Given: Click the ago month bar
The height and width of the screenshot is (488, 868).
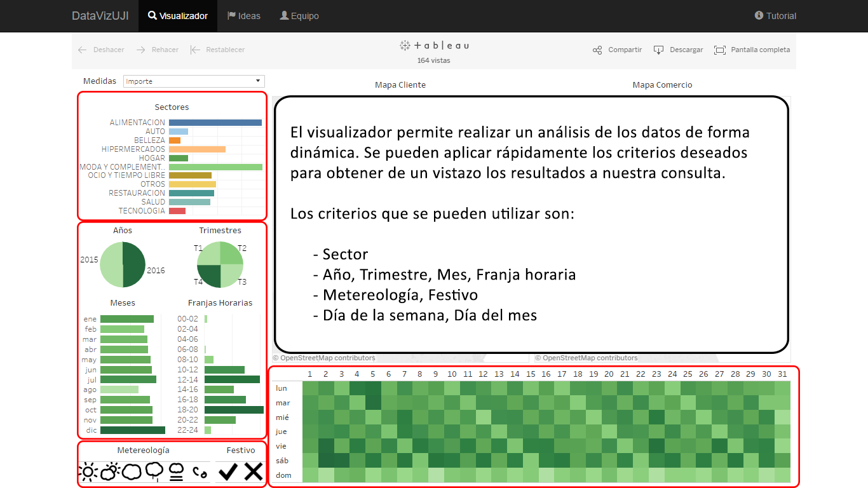Looking at the screenshot, I should tap(119, 390).
